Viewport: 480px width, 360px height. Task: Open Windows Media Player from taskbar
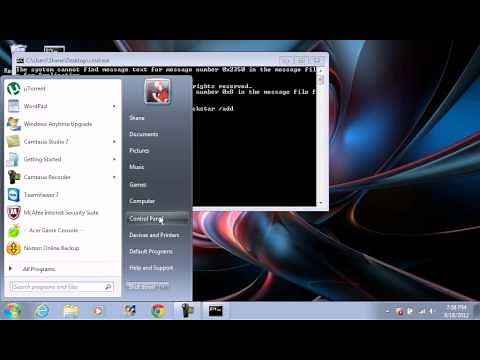click(98, 311)
